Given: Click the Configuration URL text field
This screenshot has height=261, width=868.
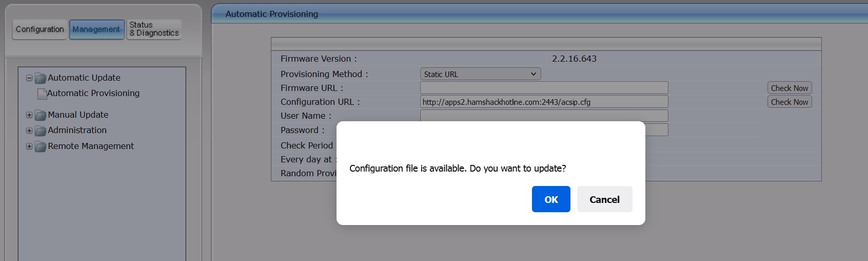Looking at the screenshot, I should 544,102.
